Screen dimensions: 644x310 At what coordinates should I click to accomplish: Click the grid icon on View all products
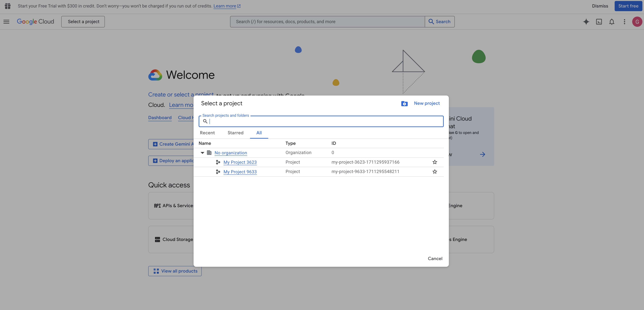pos(156,271)
